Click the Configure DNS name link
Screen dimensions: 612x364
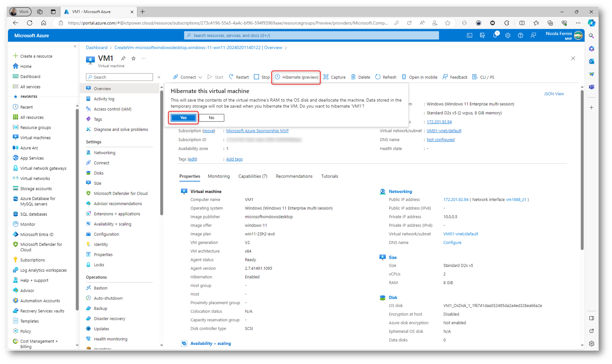pos(452,242)
